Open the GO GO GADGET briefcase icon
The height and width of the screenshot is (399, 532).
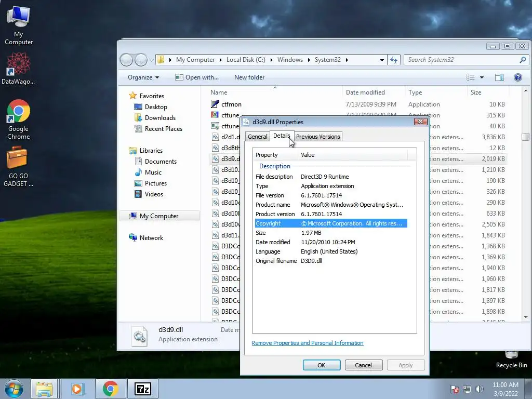(18, 167)
